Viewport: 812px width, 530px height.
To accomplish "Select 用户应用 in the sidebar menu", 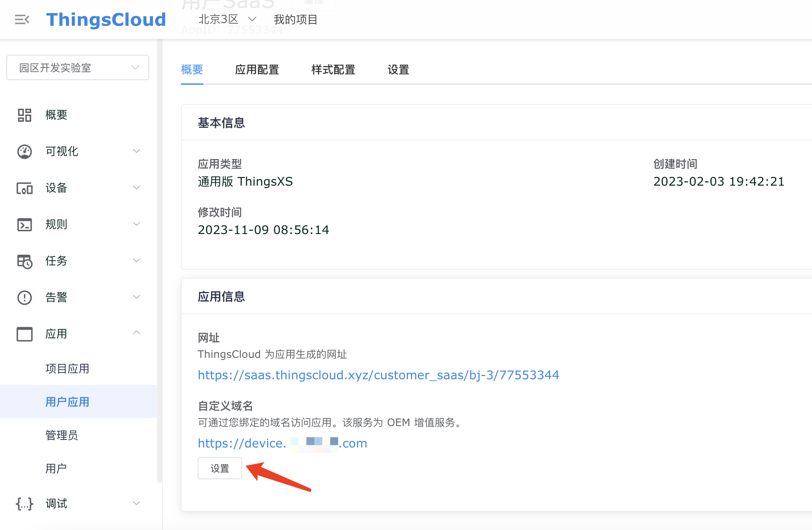I will coord(67,402).
